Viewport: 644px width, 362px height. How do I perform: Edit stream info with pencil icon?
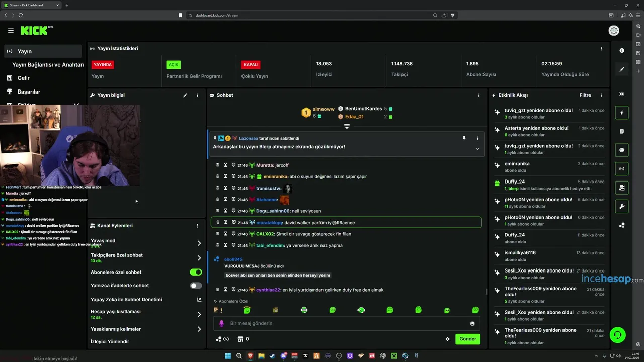point(185,95)
